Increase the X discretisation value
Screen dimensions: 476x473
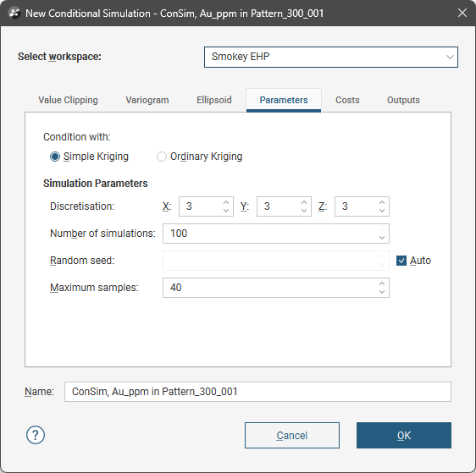point(226,202)
